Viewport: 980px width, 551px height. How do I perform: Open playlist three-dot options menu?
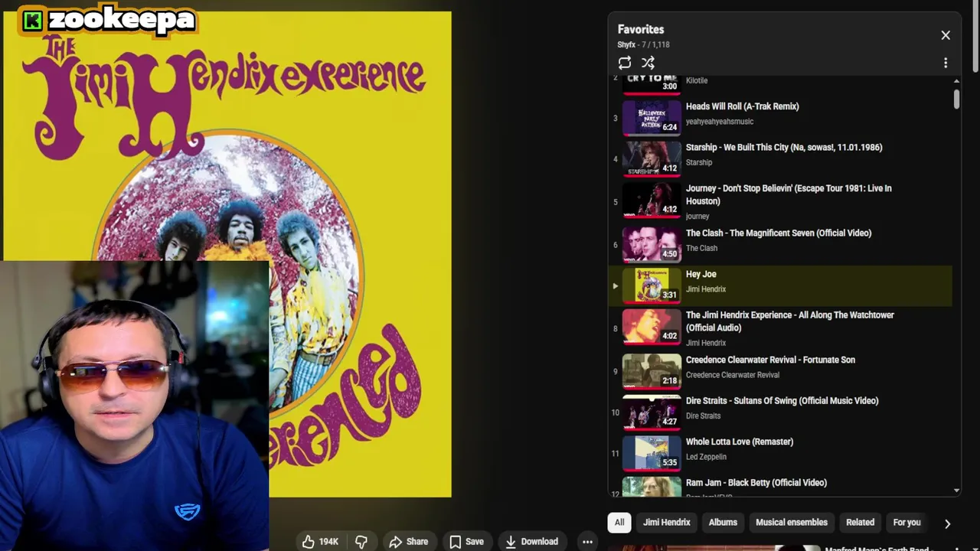tap(946, 63)
